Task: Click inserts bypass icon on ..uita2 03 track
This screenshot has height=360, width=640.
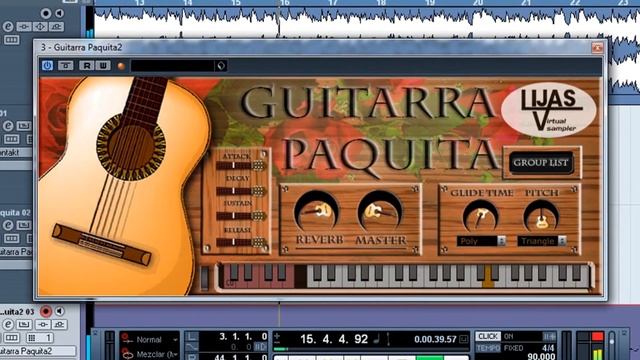Action: point(43,324)
